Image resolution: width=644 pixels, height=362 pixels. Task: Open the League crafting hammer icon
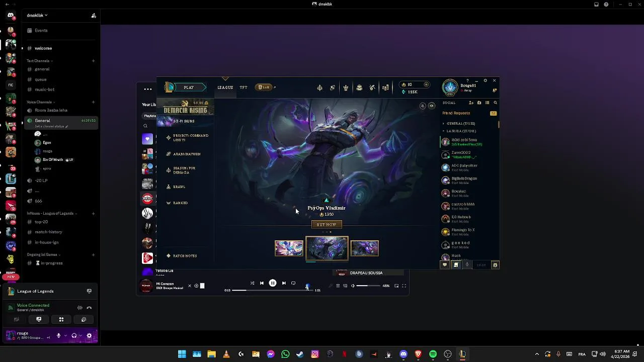tap(372, 87)
